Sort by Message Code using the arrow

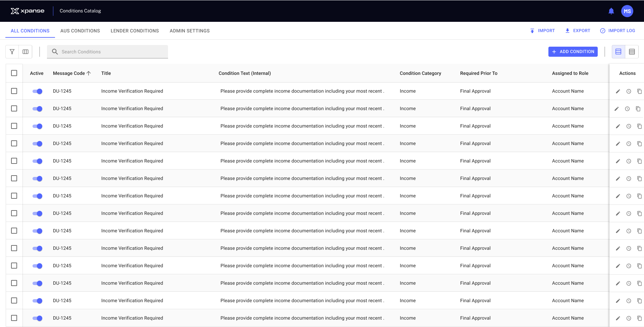point(89,73)
